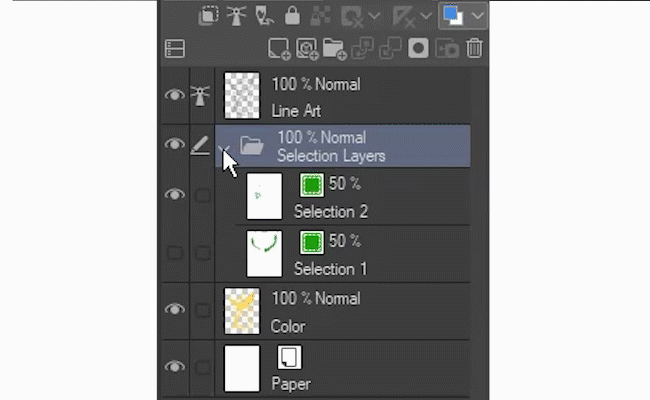Image resolution: width=650 pixels, height=400 pixels.
Task: Select the Line Art layer name
Action: pos(296,111)
